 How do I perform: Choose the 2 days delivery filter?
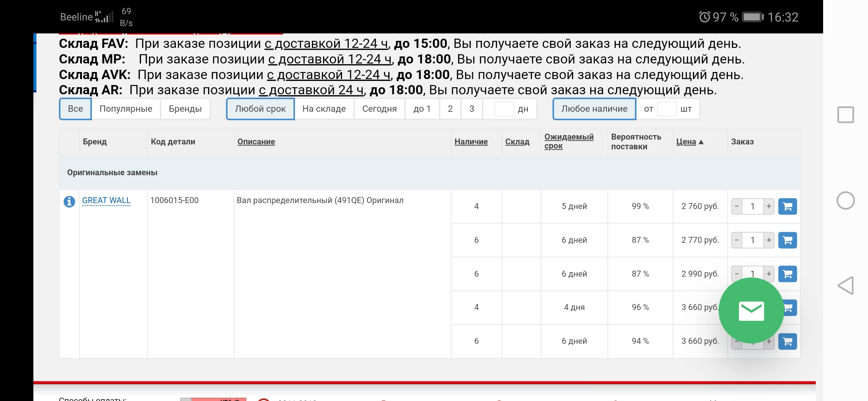[x=450, y=109]
